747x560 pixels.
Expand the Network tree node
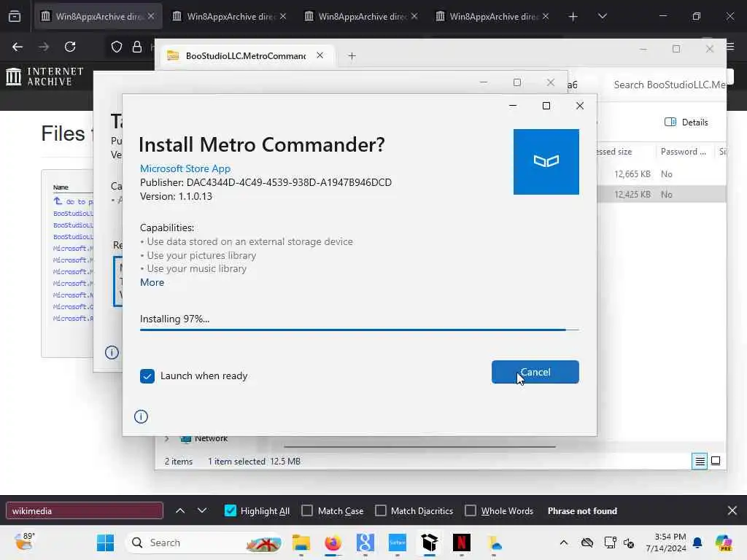point(167,438)
